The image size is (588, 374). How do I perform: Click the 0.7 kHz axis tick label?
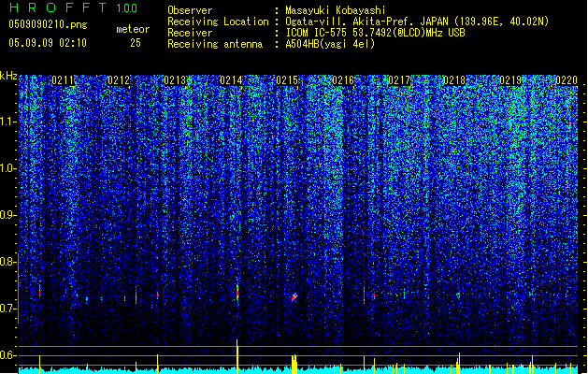coord(7,309)
